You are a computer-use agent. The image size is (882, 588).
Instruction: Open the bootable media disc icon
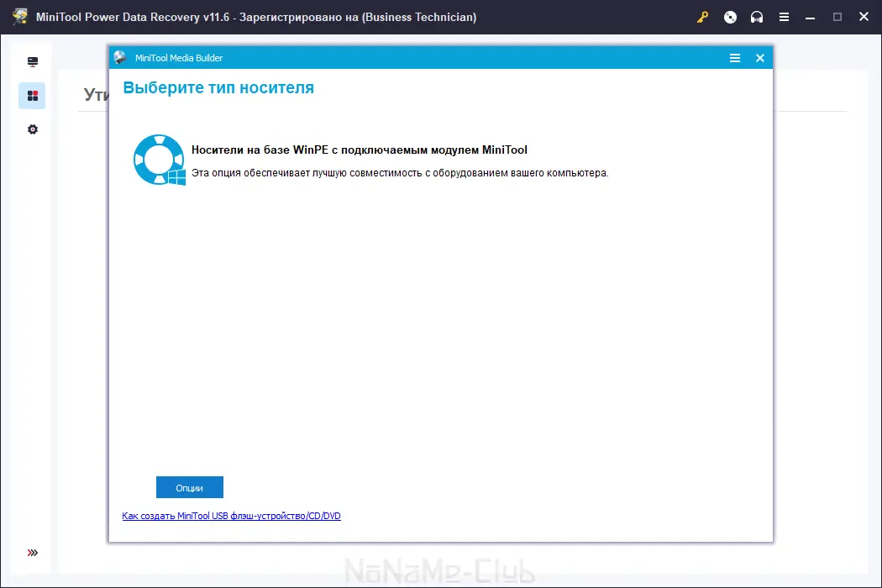730,18
